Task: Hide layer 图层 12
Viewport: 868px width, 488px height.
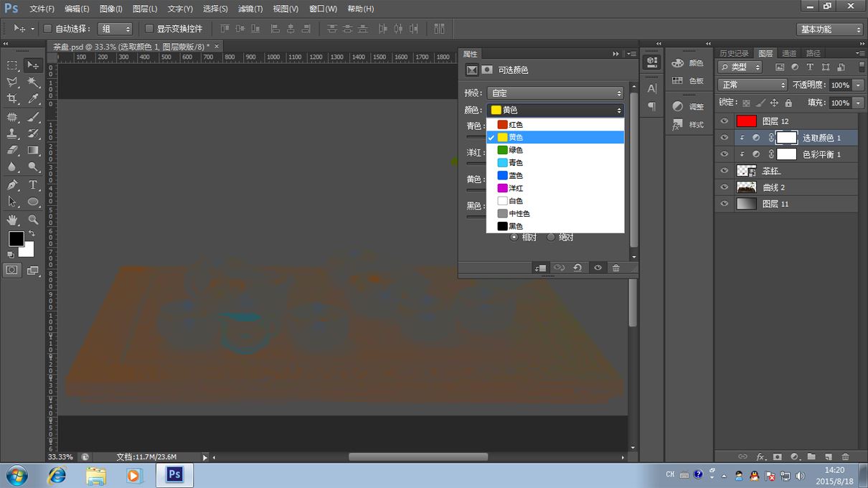Action: [x=725, y=121]
